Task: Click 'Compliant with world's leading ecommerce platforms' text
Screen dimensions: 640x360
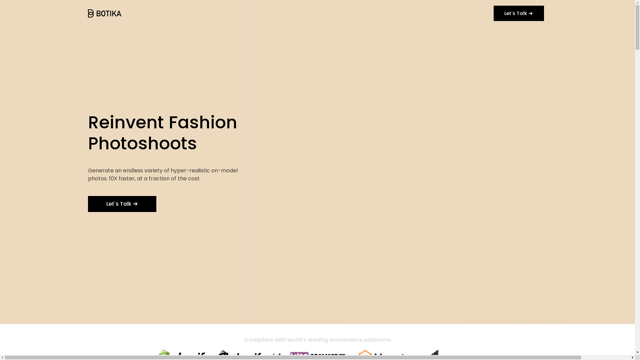Action: [318, 340]
